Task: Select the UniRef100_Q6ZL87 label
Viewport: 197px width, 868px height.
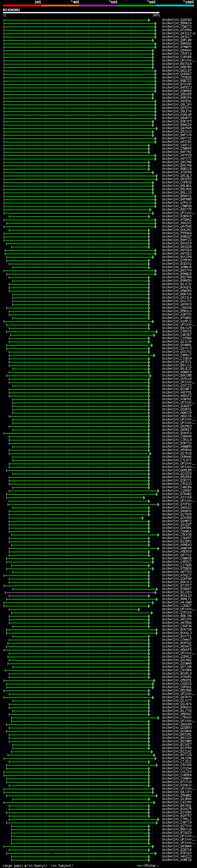Action: [x=177, y=71]
